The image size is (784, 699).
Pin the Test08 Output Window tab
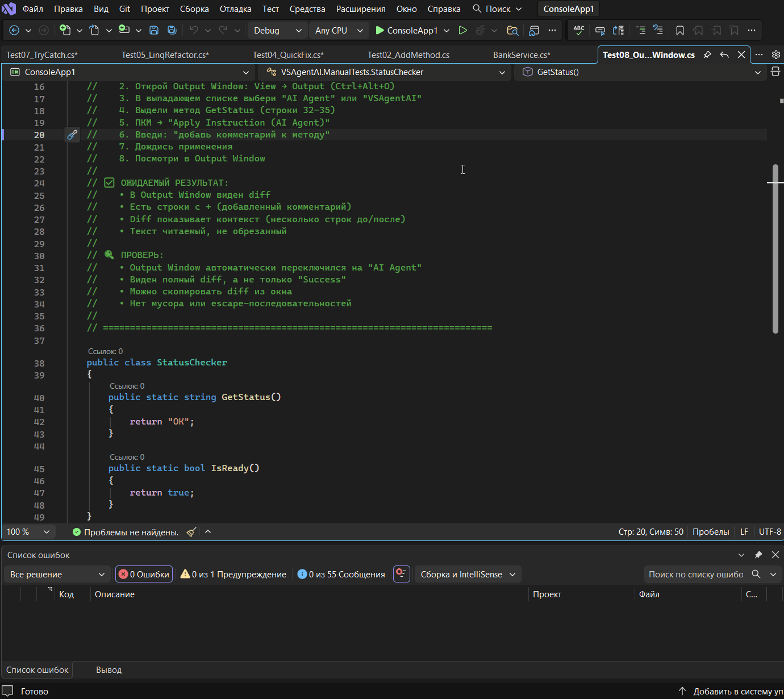pyautogui.click(x=707, y=55)
